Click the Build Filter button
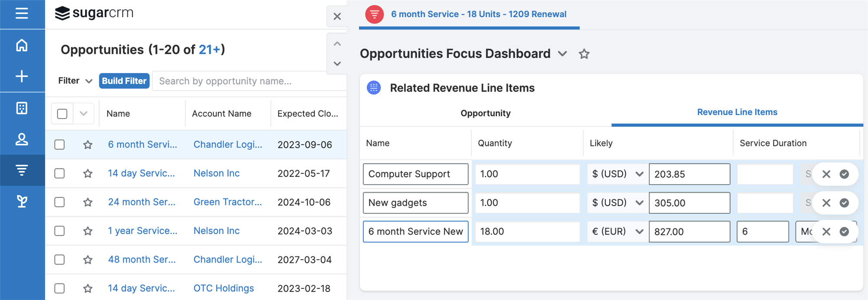 [124, 81]
